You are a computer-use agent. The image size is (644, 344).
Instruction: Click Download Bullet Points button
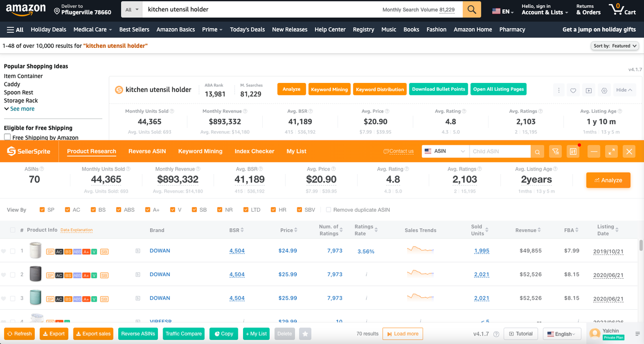(438, 89)
